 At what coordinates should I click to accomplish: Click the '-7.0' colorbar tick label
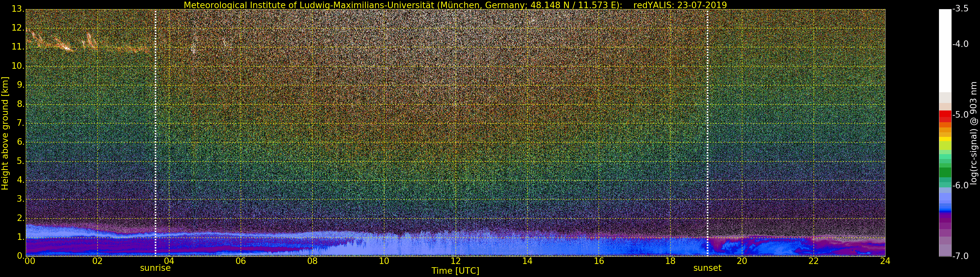coord(960,256)
